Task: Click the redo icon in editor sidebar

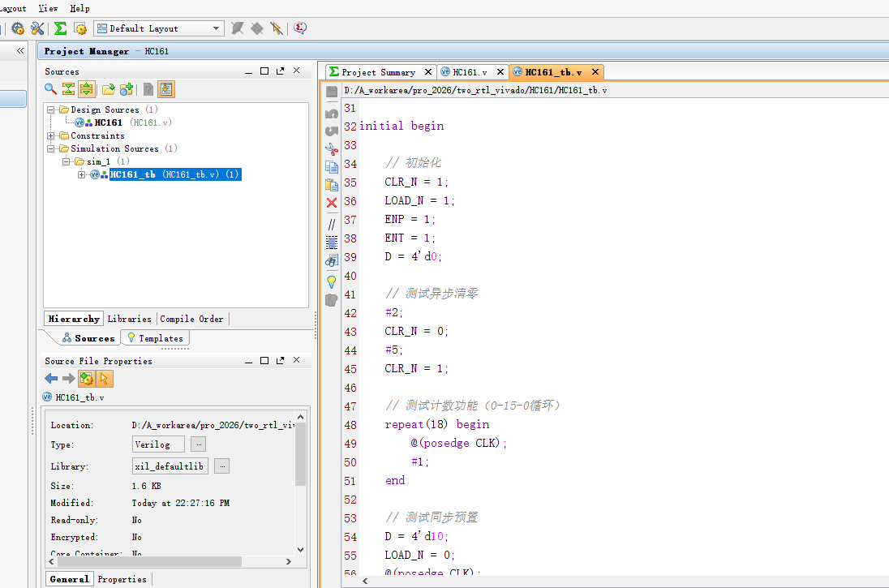Action: (332, 131)
